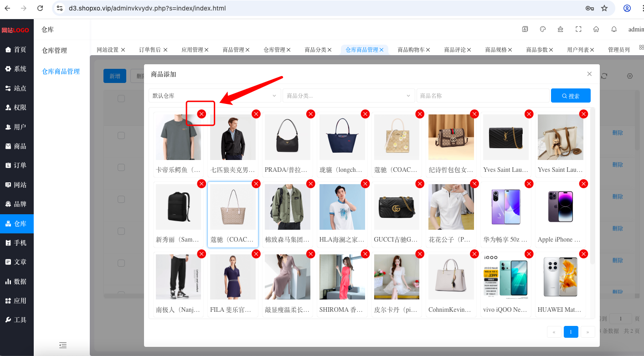The height and width of the screenshot is (356, 644).
Task: Collapse the secondary menu using the bottom indent icon
Action: (63, 345)
